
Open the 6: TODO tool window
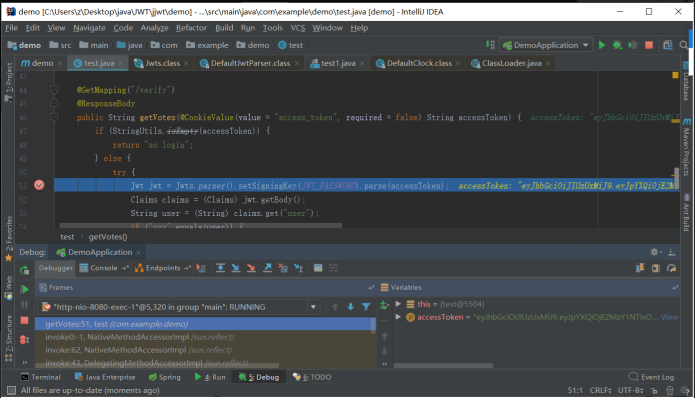[x=312, y=377]
